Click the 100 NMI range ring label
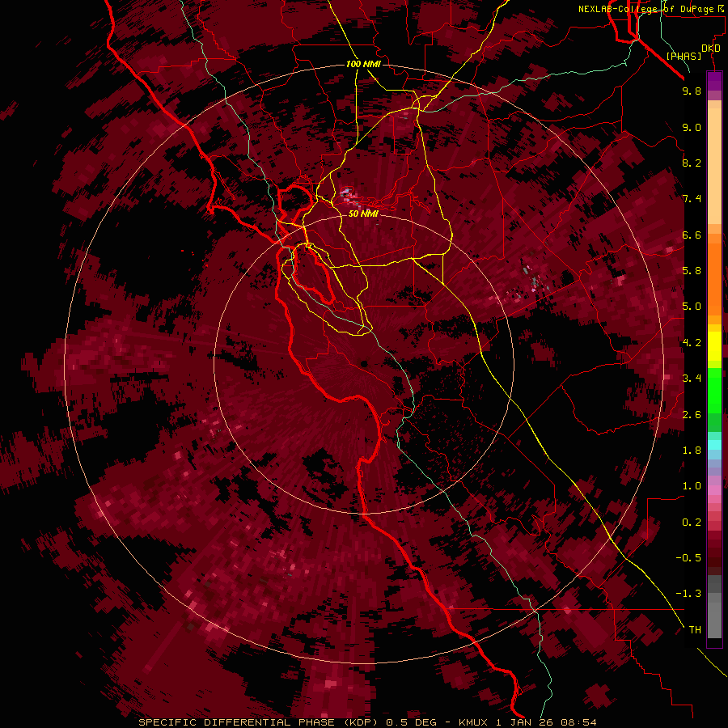728x728 pixels. pyautogui.click(x=363, y=64)
